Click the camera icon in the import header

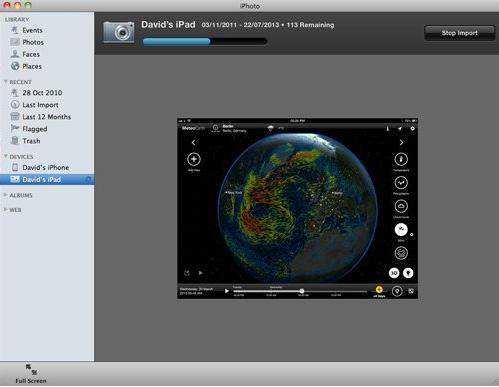point(119,32)
